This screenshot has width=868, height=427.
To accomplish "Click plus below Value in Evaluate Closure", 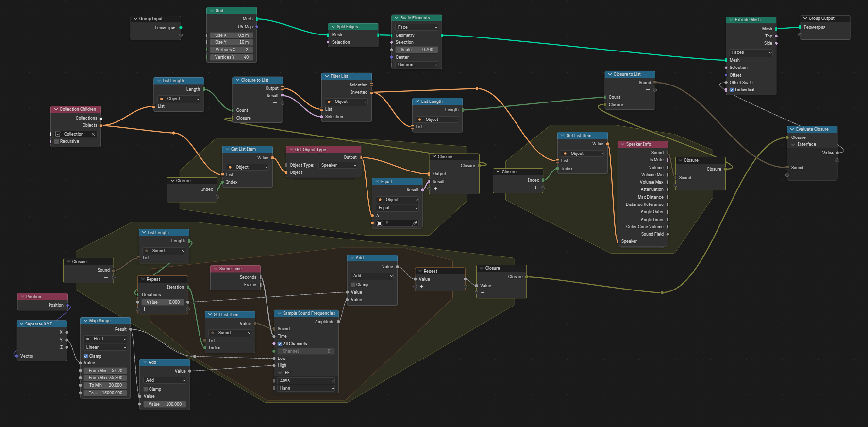I will (830, 160).
